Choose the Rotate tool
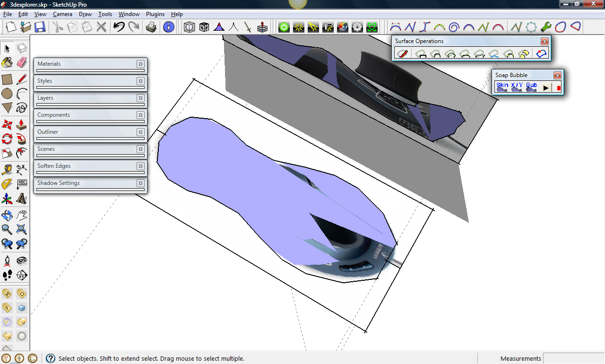The width and height of the screenshot is (605, 364). pyautogui.click(x=7, y=139)
